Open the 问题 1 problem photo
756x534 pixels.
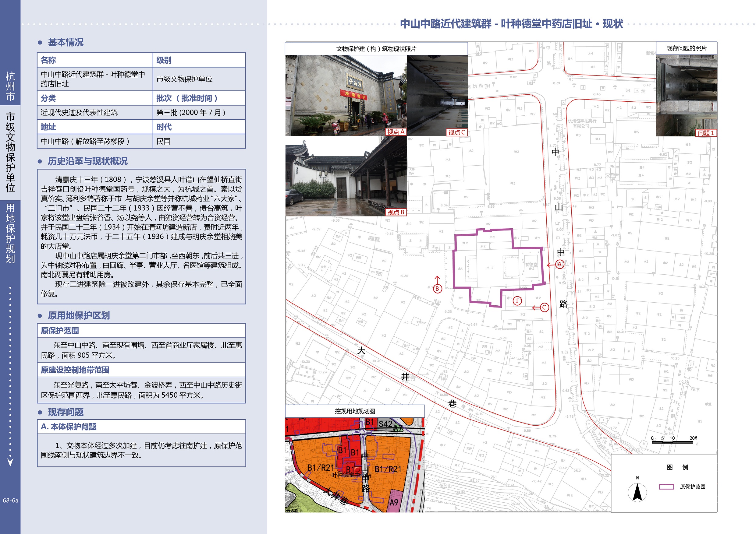[x=686, y=95]
